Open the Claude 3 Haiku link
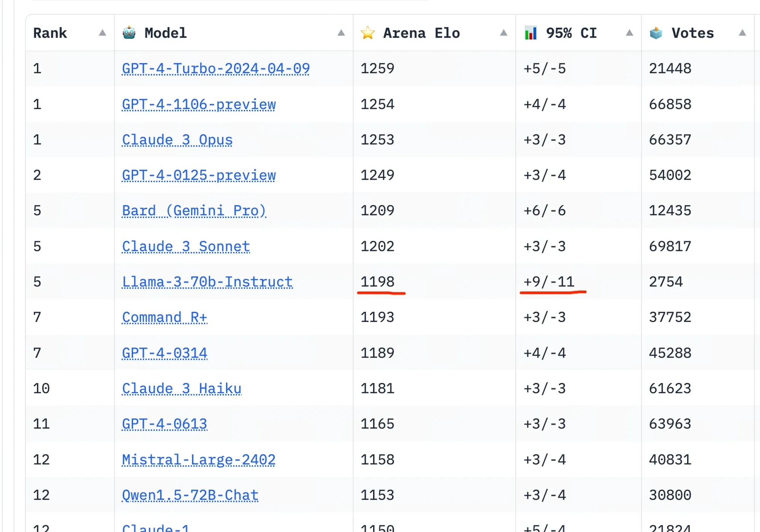The height and width of the screenshot is (532, 760). click(182, 388)
